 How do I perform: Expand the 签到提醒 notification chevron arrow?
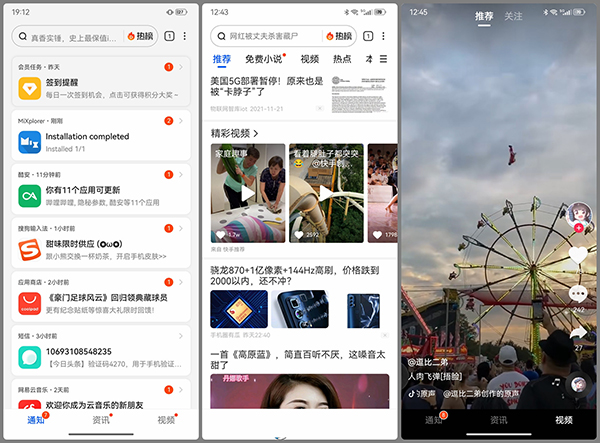[181, 92]
